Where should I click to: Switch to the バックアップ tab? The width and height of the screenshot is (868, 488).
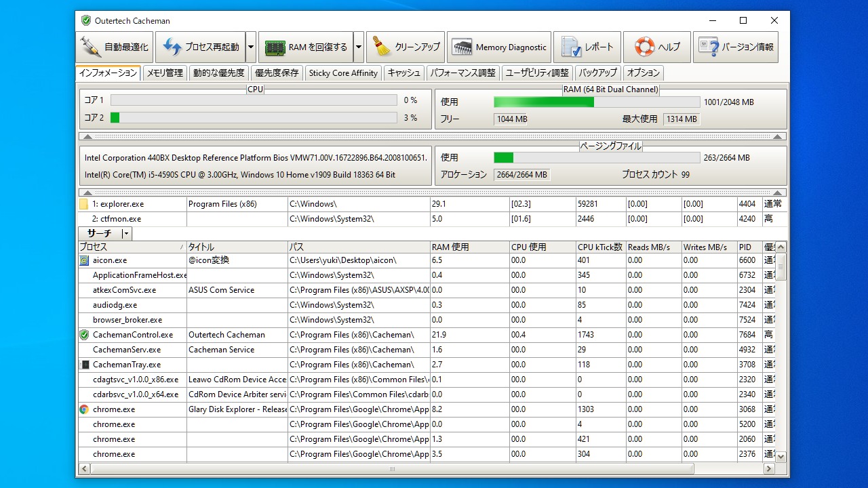598,73
